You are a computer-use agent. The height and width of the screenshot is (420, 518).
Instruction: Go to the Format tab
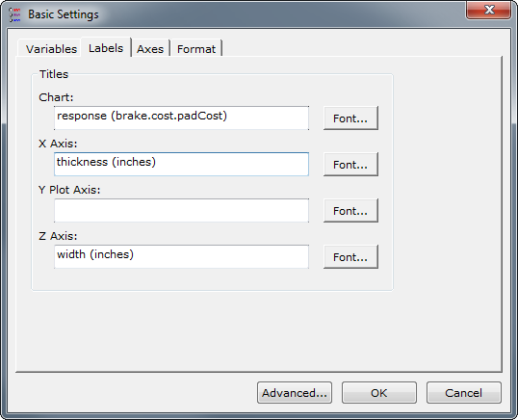pos(196,49)
